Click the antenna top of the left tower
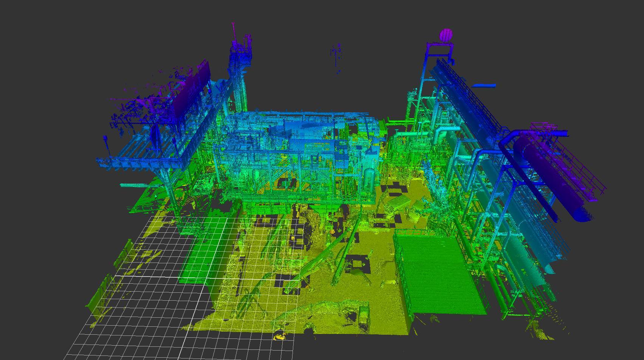Viewport: 644px width, 360px height. 234,28
